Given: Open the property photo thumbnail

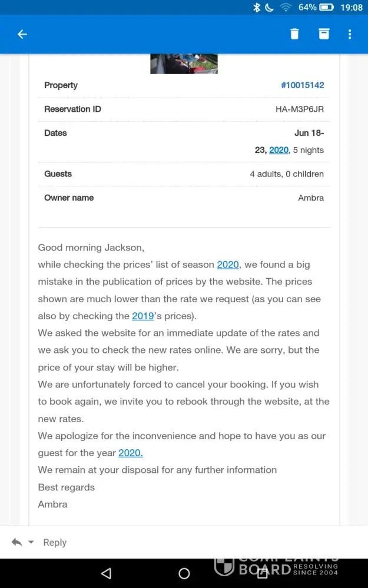Looking at the screenshot, I should (184, 64).
